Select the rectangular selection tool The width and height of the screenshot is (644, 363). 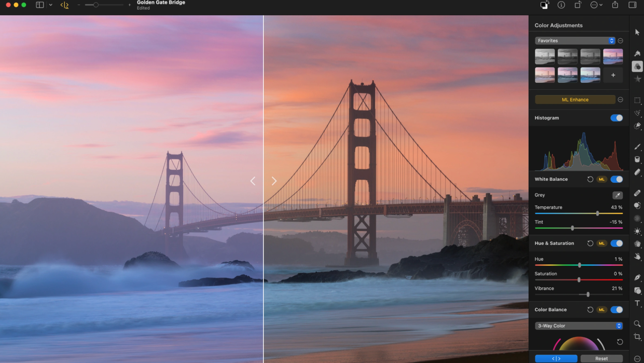[637, 100]
